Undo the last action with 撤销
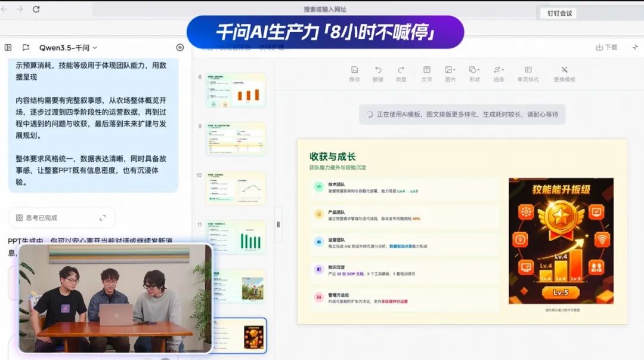Image resolution: width=644 pixels, height=360 pixels. coord(379,72)
